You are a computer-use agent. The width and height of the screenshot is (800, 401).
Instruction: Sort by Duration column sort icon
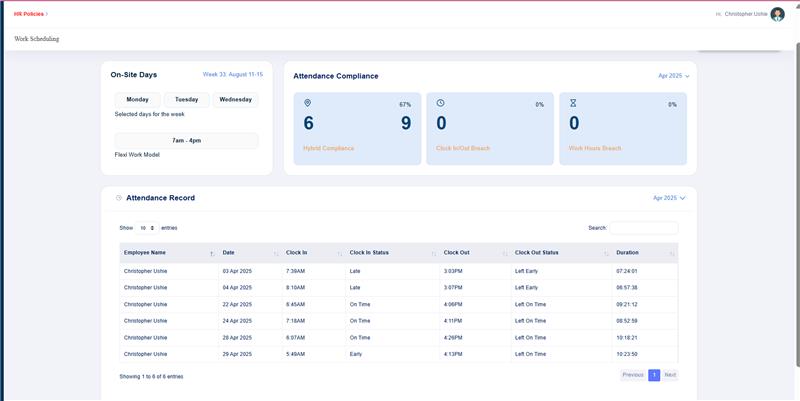[x=672, y=253]
